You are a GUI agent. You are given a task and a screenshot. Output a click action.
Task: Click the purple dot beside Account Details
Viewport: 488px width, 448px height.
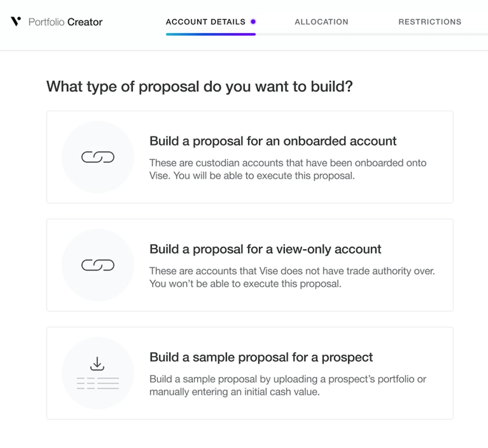253,22
